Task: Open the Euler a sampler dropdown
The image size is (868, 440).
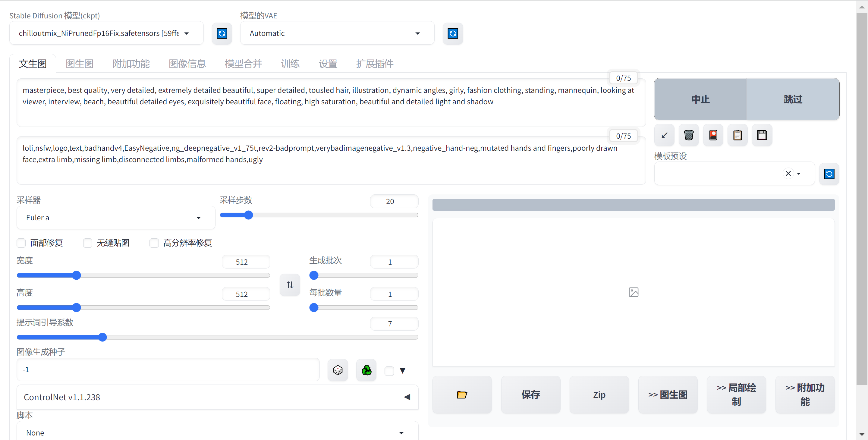Action: pyautogui.click(x=115, y=218)
